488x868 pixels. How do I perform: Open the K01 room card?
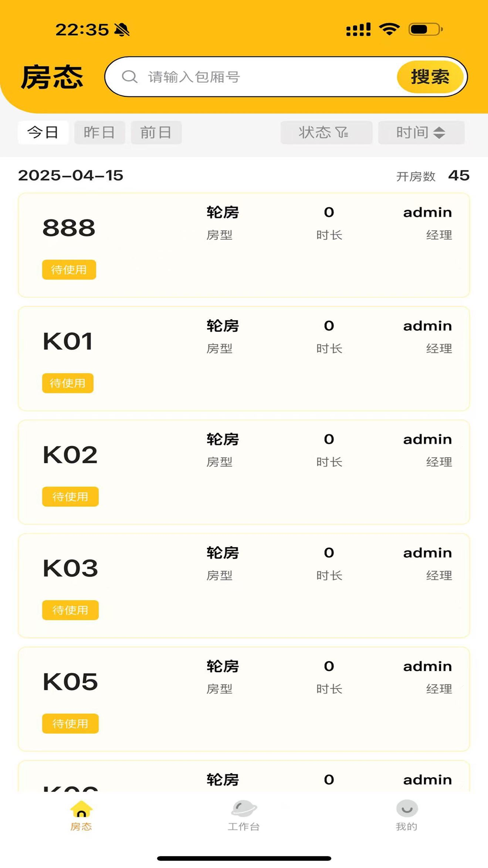click(x=244, y=359)
